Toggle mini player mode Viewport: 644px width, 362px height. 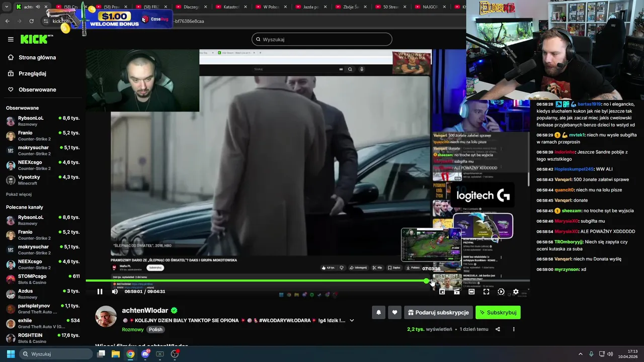442,292
